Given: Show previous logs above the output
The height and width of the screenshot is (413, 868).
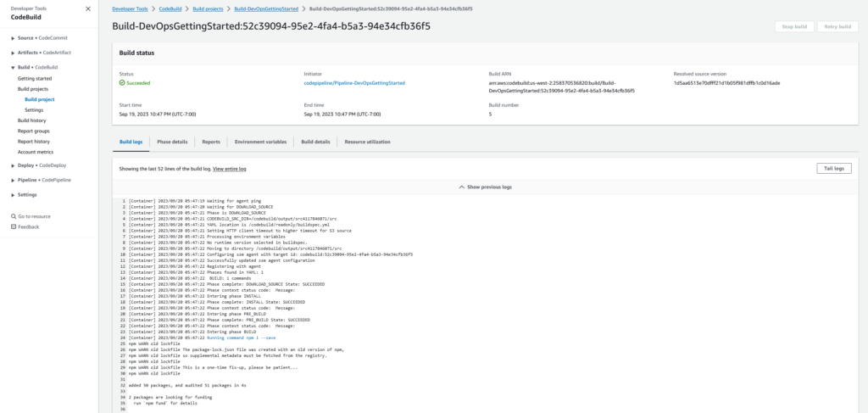Looking at the screenshot, I should (485, 187).
